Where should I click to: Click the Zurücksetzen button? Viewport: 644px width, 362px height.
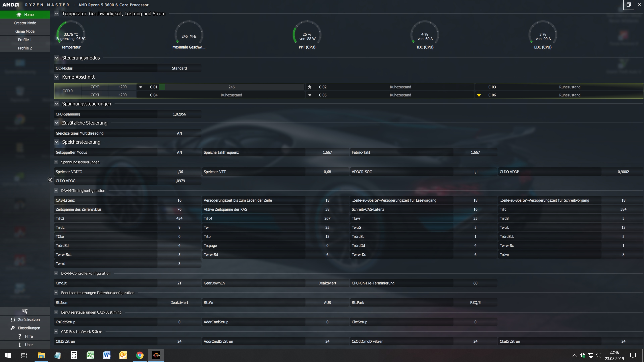25,320
